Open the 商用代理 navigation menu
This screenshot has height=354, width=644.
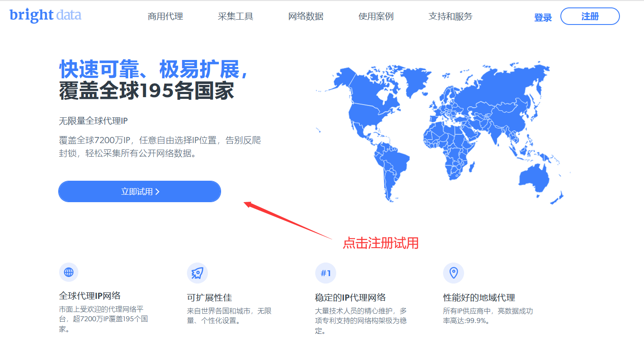(x=165, y=16)
